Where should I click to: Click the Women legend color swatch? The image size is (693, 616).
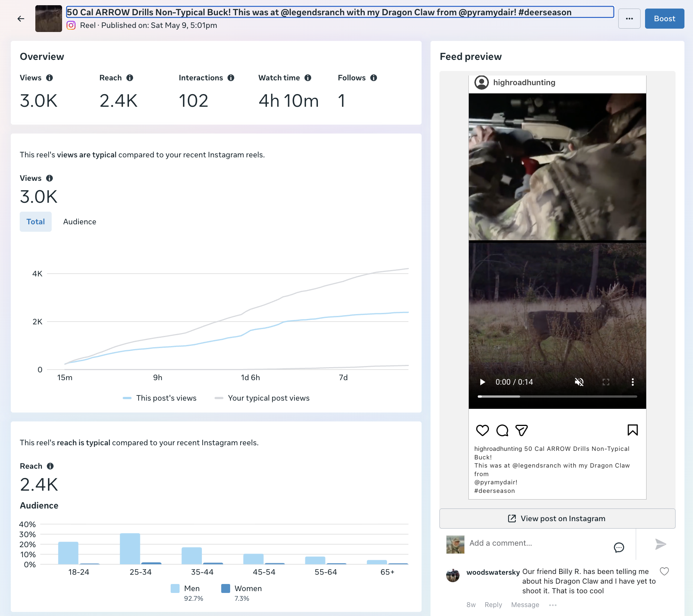coord(226,588)
